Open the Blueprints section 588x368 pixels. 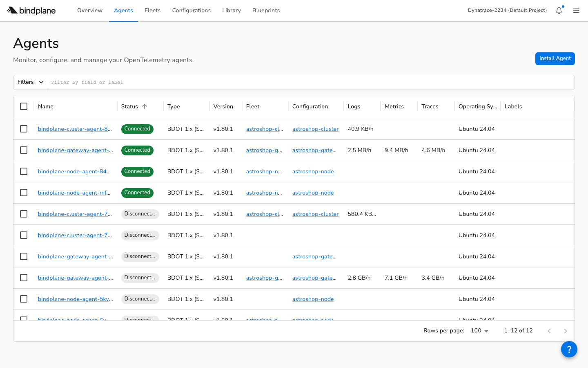266,11
